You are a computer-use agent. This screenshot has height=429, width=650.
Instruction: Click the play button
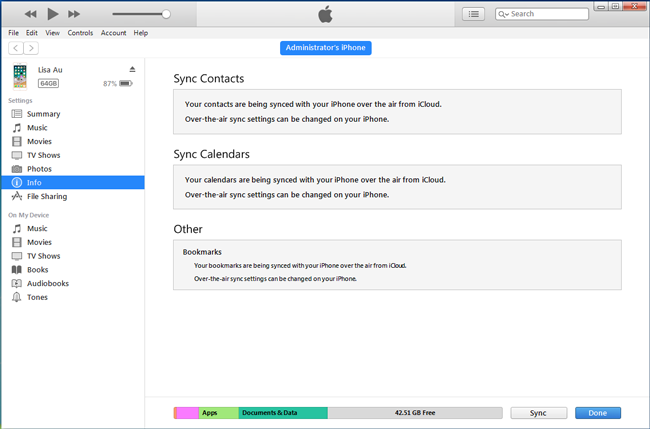point(53,14)
